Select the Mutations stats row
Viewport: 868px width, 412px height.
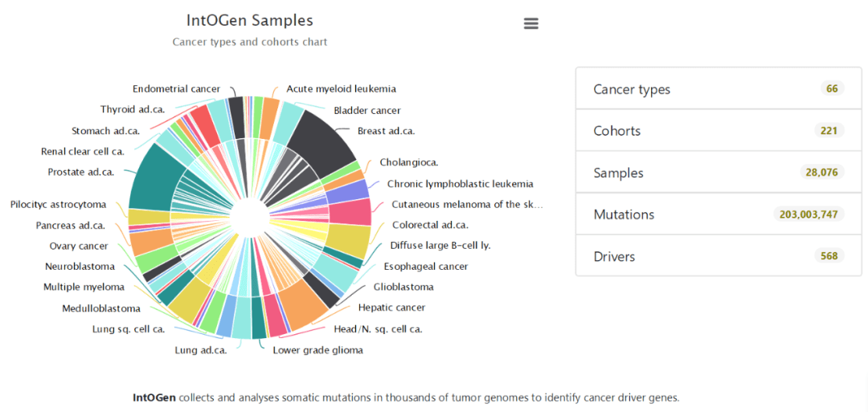(719, 214)
